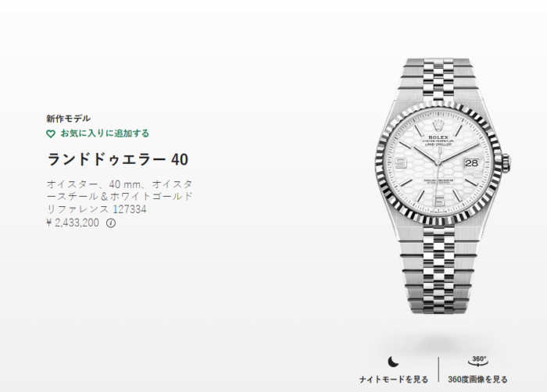The width and height of the screenshot is (547, 392).
Task: Click the price ¥ 2,433,200
Action: [x=73, y=223]
